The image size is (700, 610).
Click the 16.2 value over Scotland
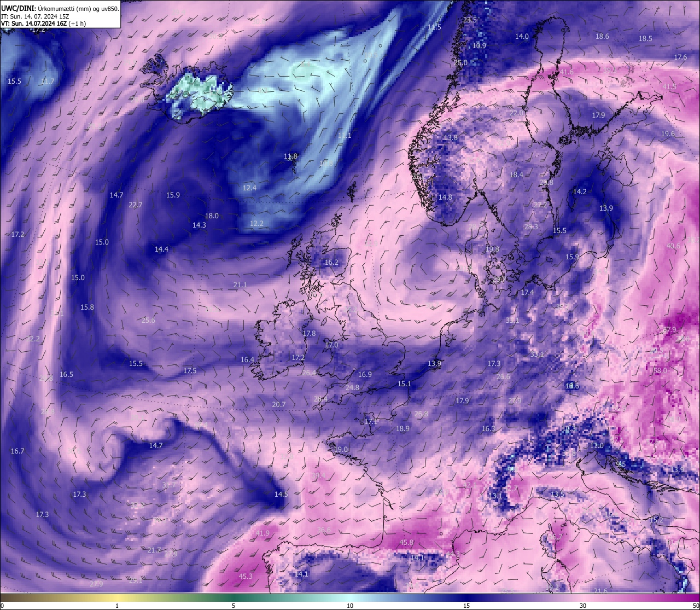(x=331, y=263)
